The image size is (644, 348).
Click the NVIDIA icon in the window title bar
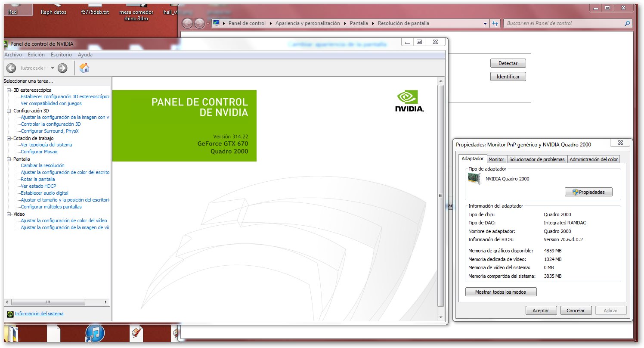[x=6, y=43]
